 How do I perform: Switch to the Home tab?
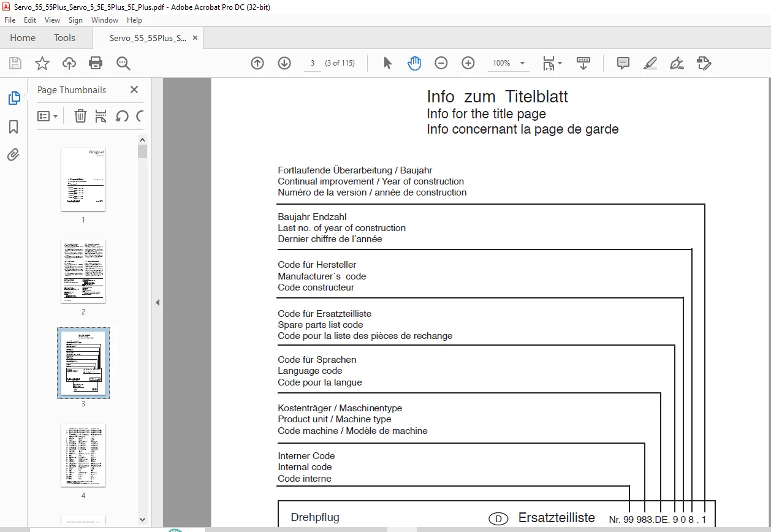pos(23,38)
